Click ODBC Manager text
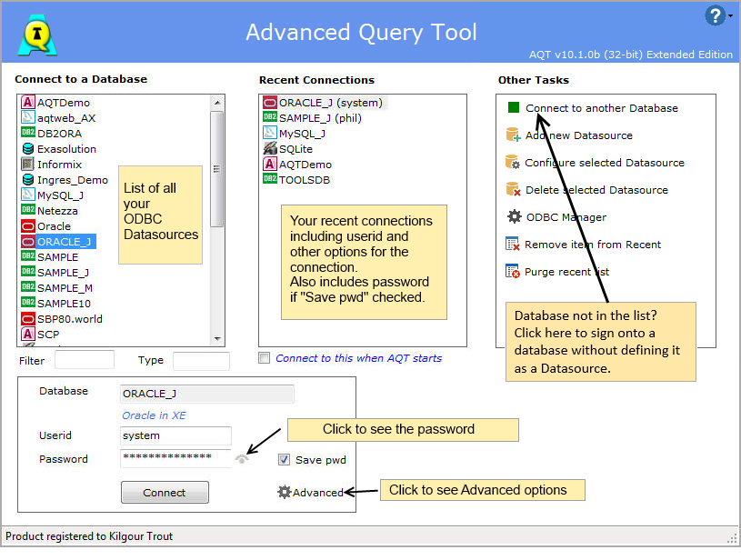The image size is (741, 560). tap(566, 217)
